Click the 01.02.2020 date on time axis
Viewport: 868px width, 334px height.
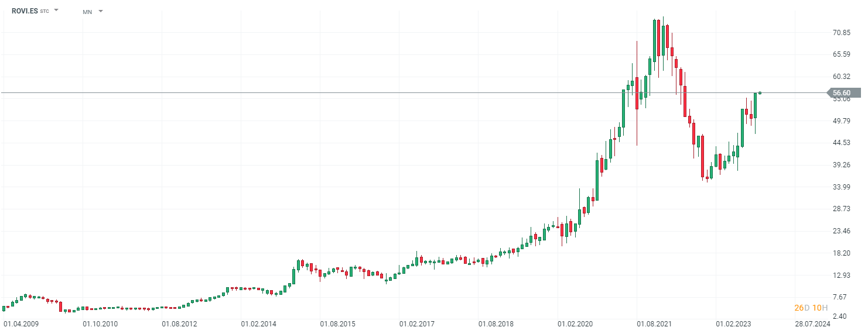coord(575,323)
